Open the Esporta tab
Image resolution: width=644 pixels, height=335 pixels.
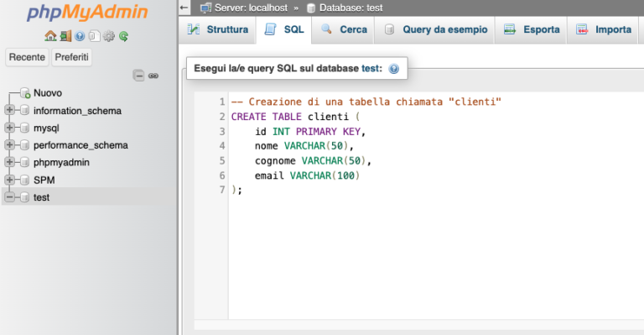(x=531, y=29)
